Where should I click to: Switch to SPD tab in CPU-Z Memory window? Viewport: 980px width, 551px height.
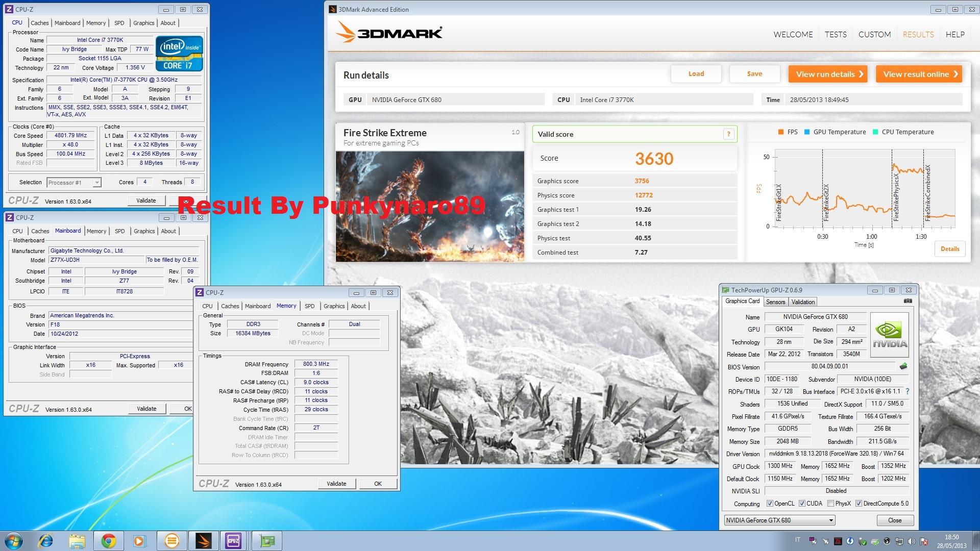click(x=309, y=306)
